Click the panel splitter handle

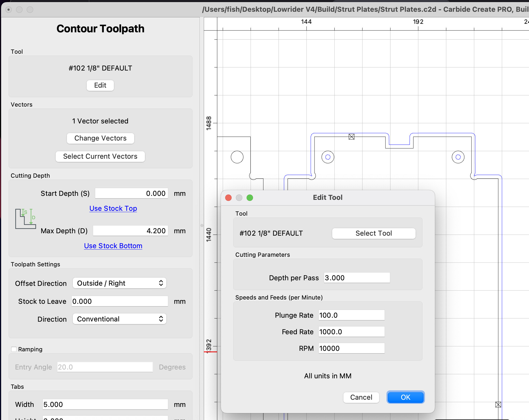point(202,225)
